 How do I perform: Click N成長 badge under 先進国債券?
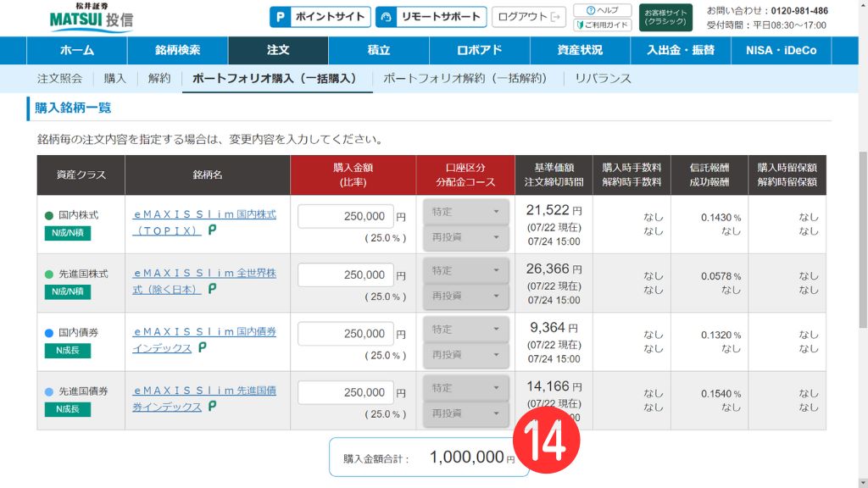pyautogui.click(x=68, y=409)
